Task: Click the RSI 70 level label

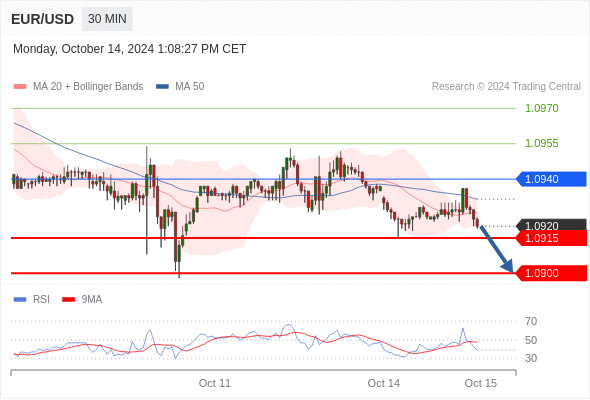Action: (531, 321)
